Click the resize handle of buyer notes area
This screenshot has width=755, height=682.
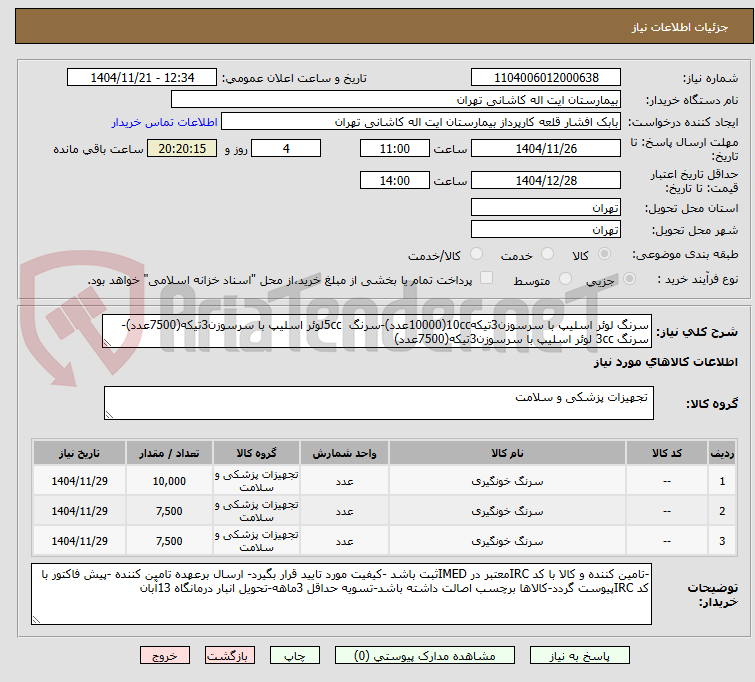click(36, 620)
